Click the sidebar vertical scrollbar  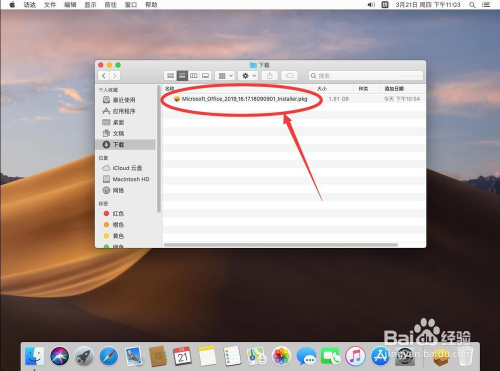point(159,149)
